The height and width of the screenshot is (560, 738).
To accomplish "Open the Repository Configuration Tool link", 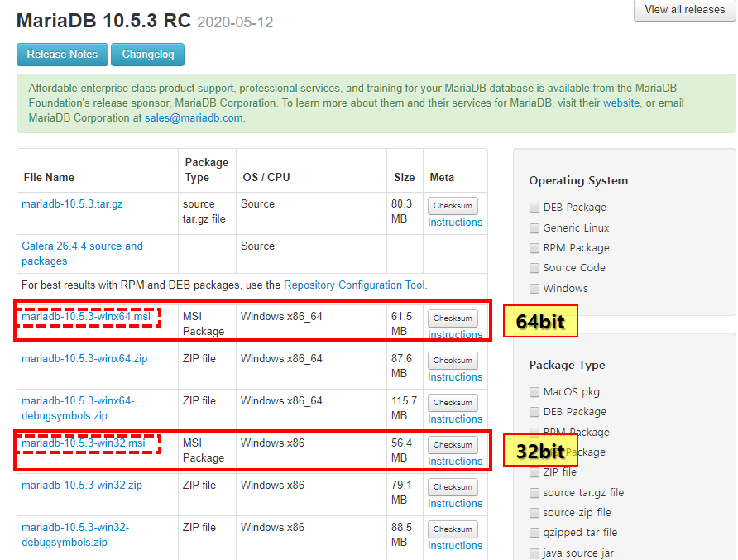I will pyautogui.click(x=354, y=285).
